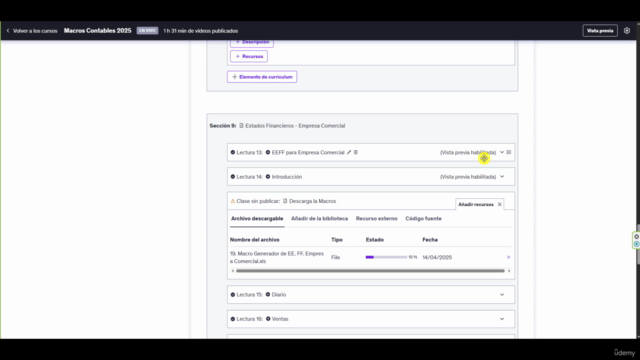Viewport: 640px width, 360px height.
Task: Open course settings gear icon
Action: 627,31
